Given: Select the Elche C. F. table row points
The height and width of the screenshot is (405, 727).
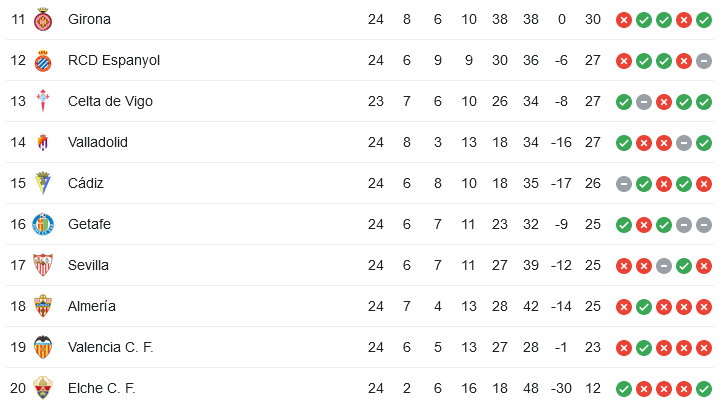Looking at the screenshot, I should point(593,388).
